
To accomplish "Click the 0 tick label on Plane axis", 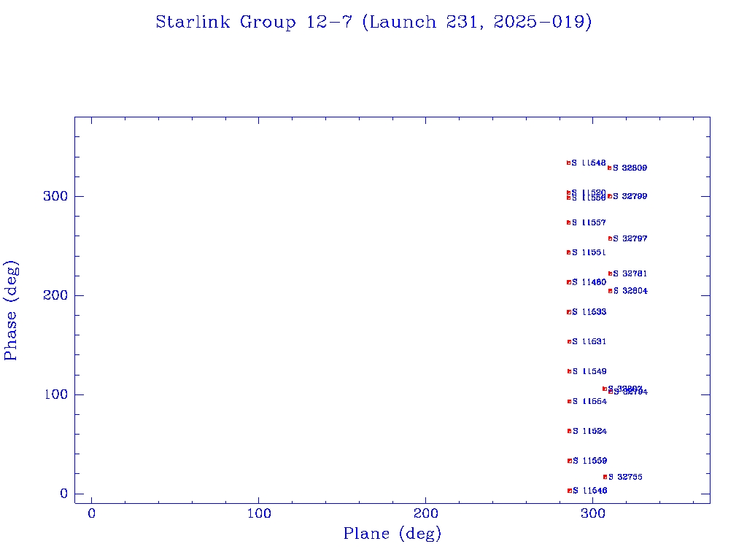I will coord(91,514).
